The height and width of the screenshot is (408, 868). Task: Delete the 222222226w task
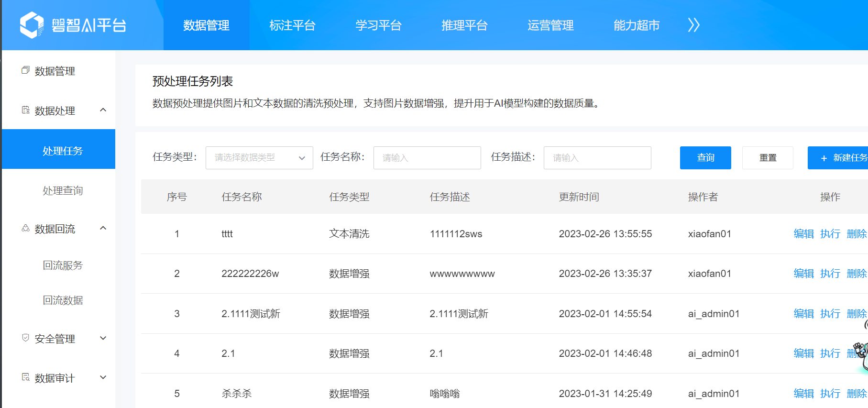(x=856, y=273)
